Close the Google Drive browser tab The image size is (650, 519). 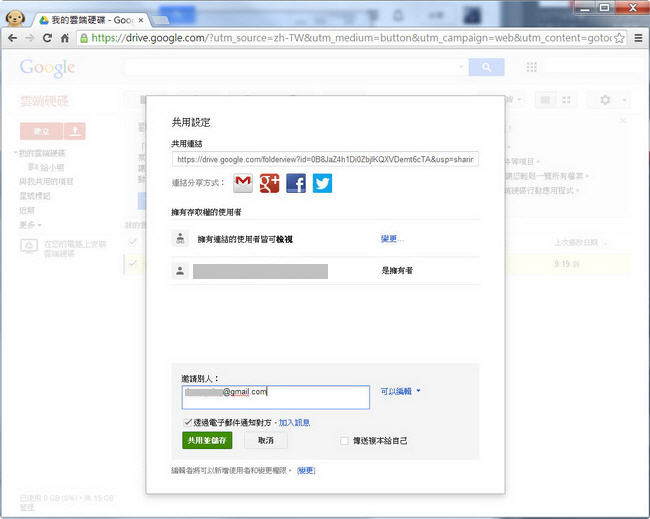pos(141,20)
